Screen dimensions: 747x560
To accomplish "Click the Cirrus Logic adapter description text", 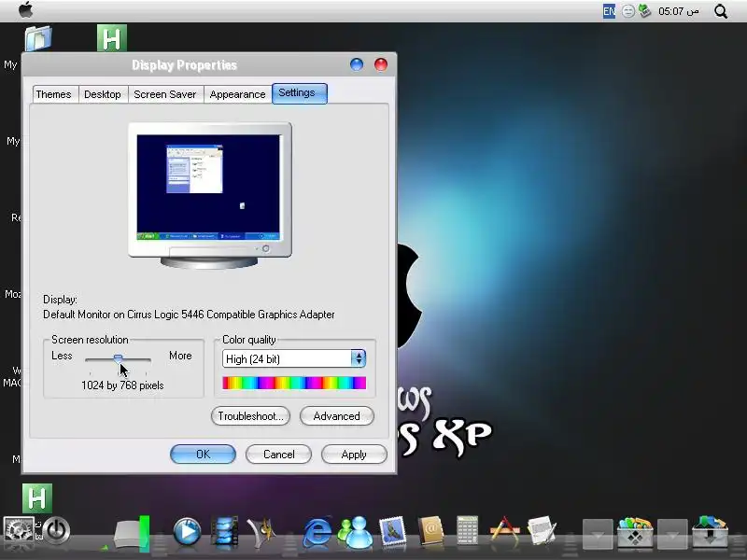I will pos(189,315).
